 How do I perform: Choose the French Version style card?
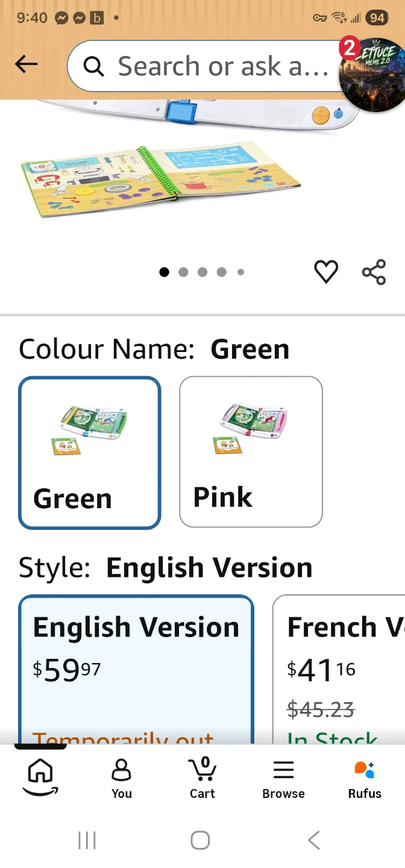[339, 669]
